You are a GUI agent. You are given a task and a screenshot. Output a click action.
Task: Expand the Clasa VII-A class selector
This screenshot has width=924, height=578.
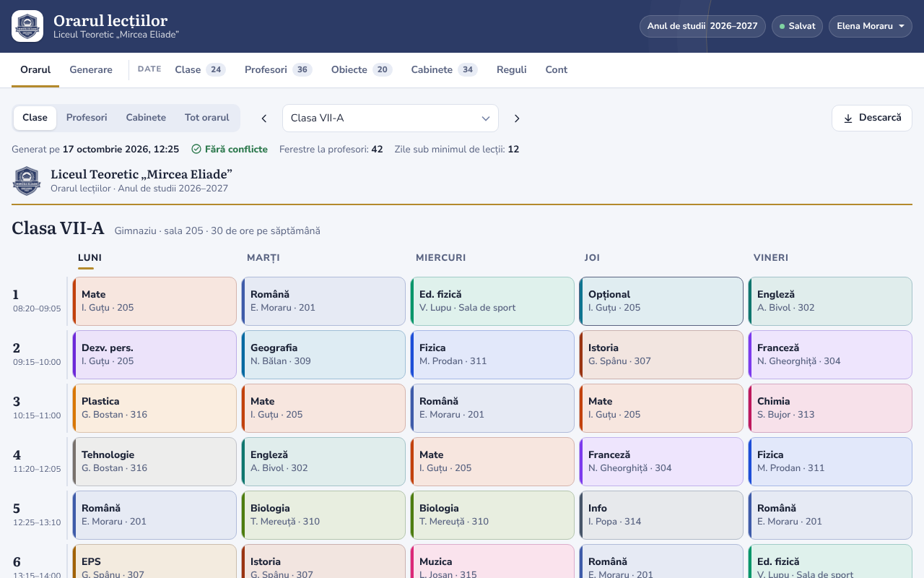point(391,118)
